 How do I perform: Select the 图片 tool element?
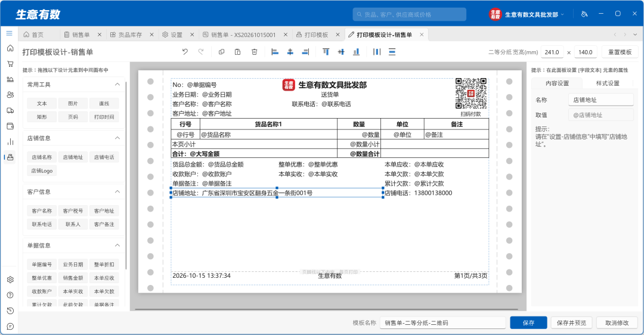click(73, 104)
